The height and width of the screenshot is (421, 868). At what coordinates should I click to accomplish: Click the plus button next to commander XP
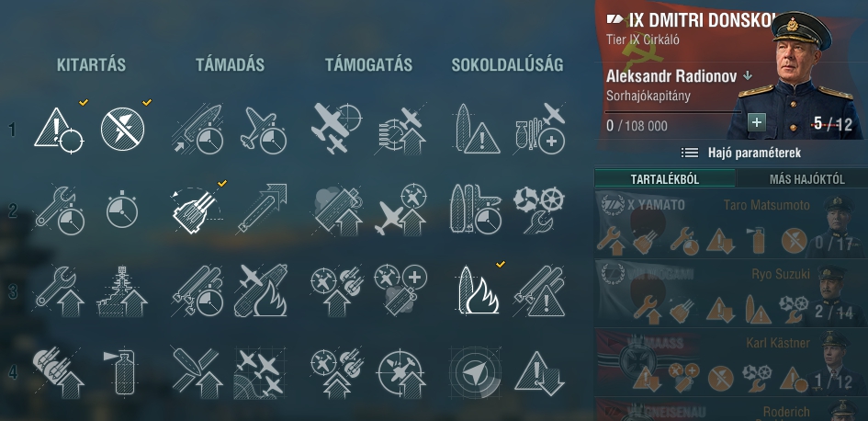click(x=757, y=122)
